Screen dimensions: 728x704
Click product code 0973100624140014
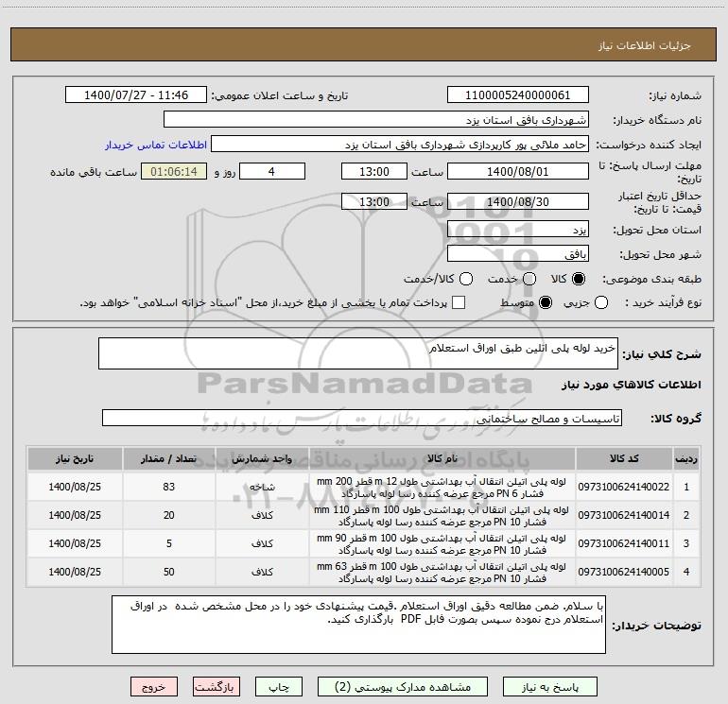[624, 515]
